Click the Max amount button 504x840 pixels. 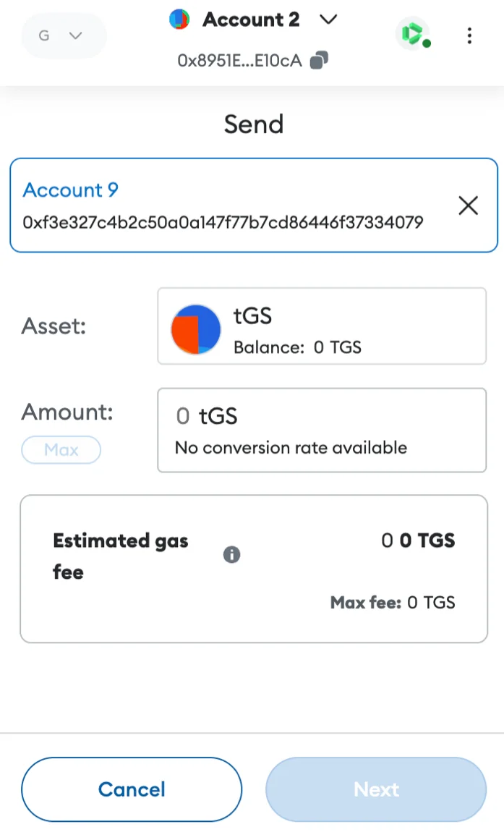(61, 449)
